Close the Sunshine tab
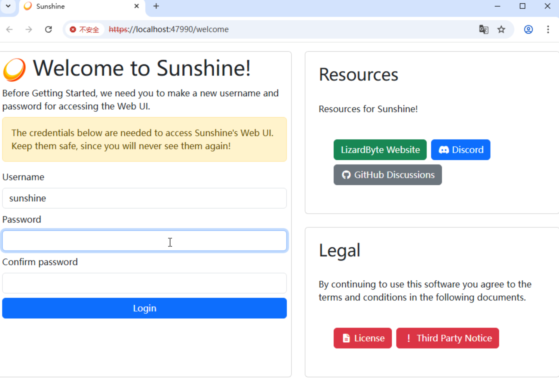559x392 pixels. click(x=137, y=6)
